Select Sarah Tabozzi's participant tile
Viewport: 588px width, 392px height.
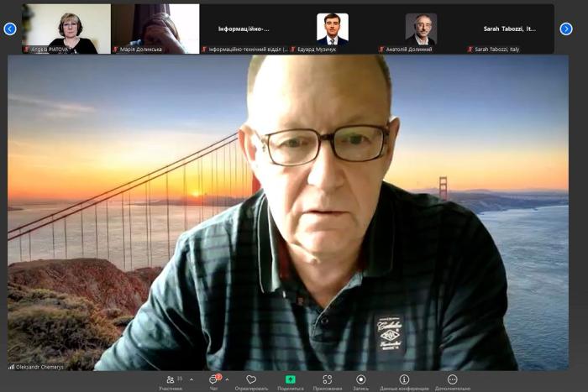click(x=509, y=27)
